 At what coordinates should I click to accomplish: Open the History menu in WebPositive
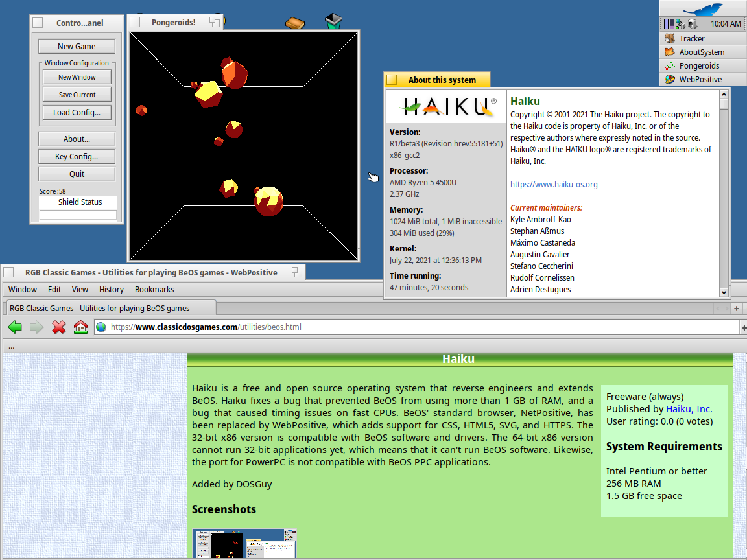(112, 290)
